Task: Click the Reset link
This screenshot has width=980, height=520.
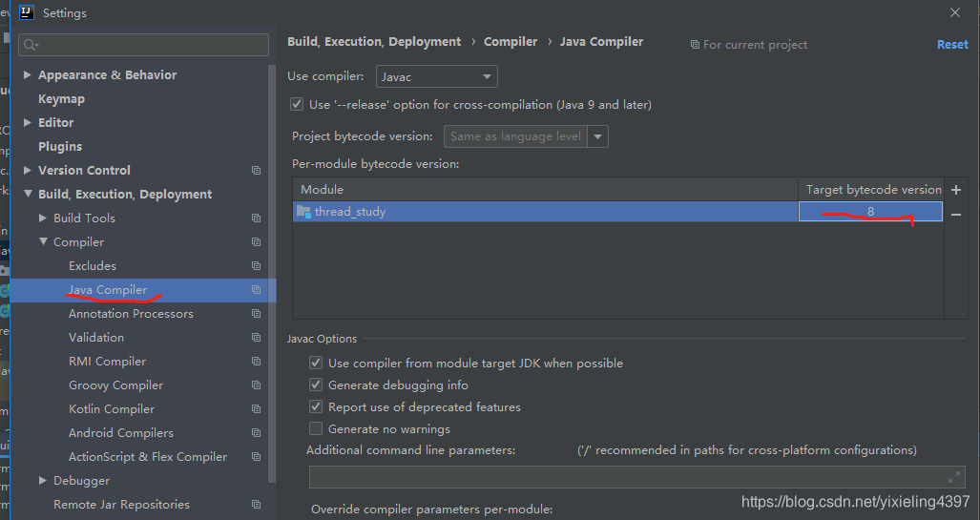Action: point(952,45)
